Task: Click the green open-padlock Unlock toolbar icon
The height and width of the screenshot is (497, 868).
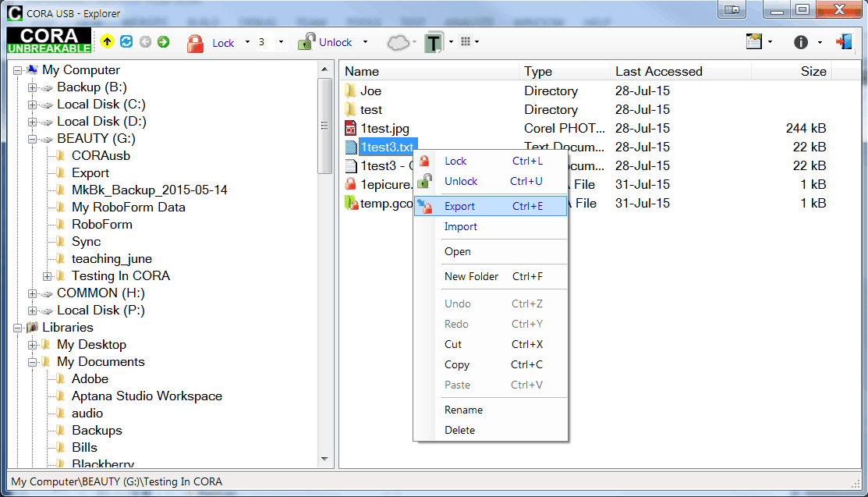Action: (306, 41)
